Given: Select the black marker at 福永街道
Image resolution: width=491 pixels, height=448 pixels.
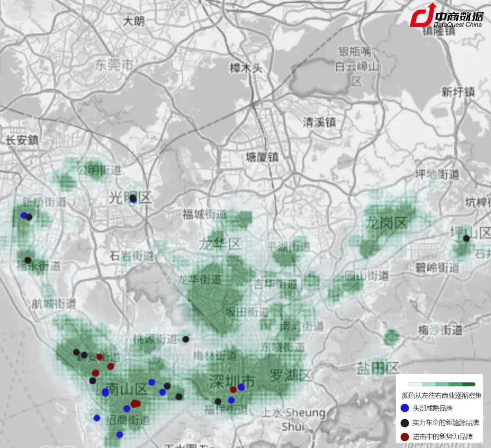Looking at the screenshot, I should click(x=28, y=260).
